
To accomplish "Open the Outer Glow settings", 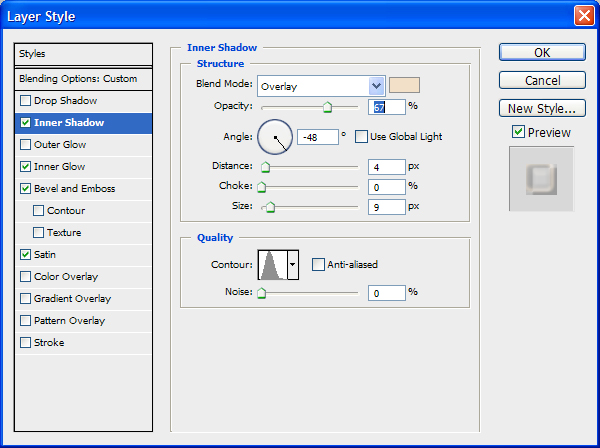I will tap(60, 145).
